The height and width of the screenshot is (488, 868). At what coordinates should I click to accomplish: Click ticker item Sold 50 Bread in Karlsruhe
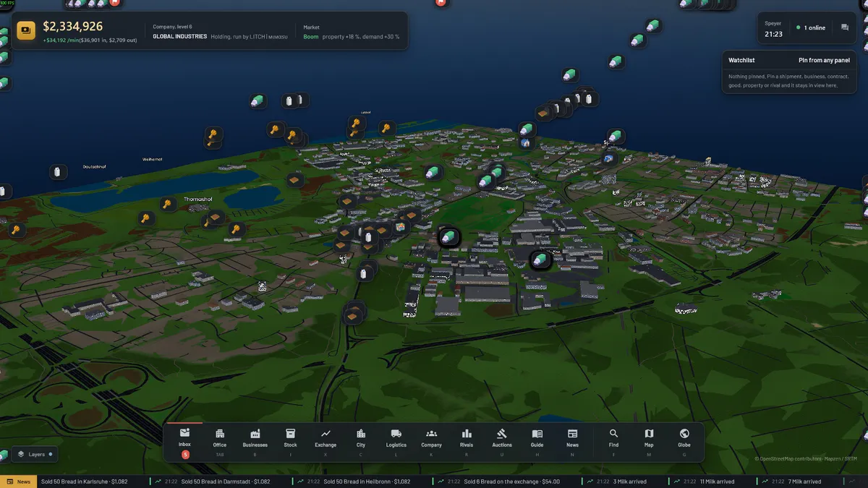(84, 481)
